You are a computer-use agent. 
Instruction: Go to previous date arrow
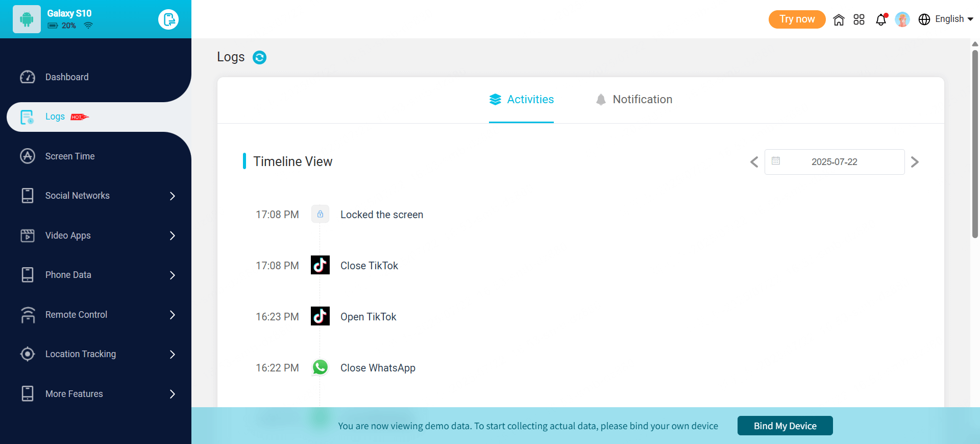point(754,162)
